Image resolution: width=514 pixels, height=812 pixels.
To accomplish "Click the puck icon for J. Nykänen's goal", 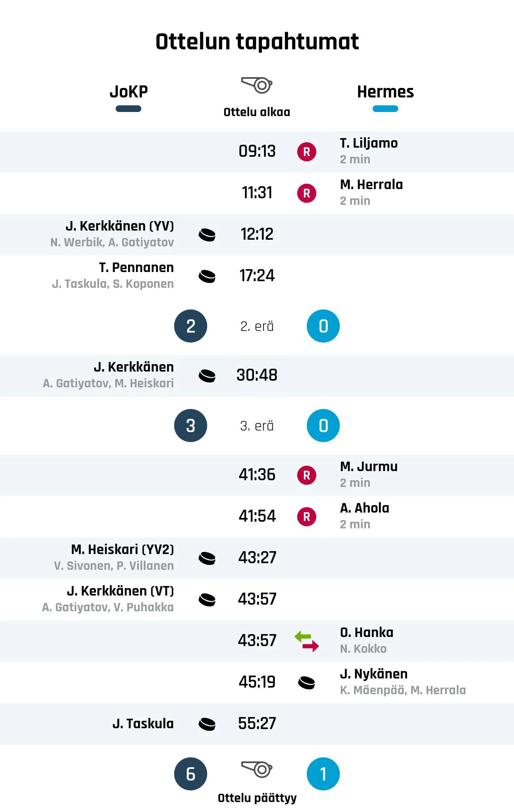I will pyautogui.click(x=307, y=683).
